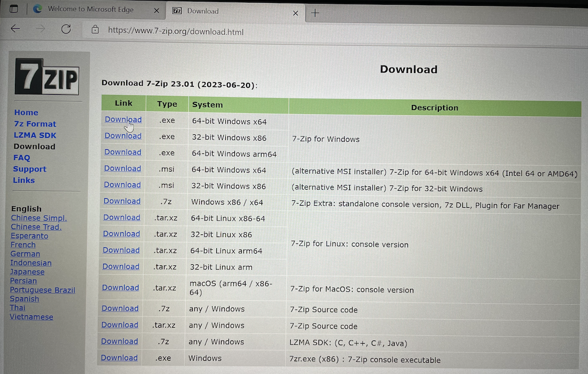
Task: Switch to Welcome to Microsoft Edge tab
Action: [x=91, y=10]
